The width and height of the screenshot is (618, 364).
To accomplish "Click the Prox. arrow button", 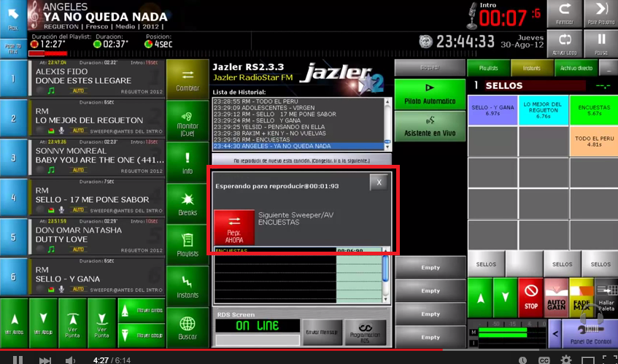I will (13, 18).
